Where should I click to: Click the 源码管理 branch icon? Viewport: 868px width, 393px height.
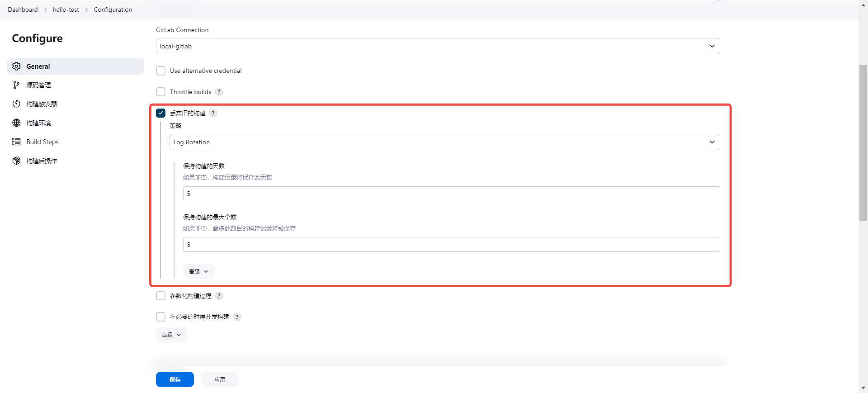(17, 85)
